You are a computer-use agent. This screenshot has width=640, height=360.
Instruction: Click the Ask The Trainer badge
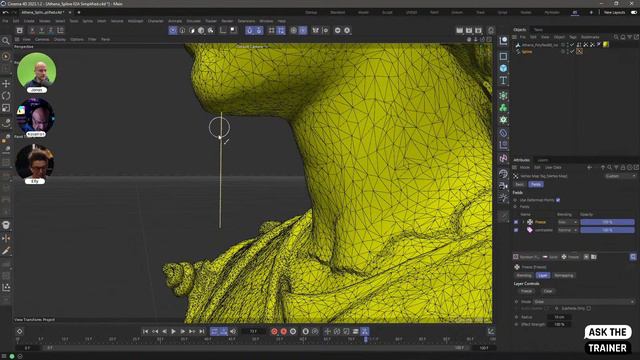click(607, 340)
